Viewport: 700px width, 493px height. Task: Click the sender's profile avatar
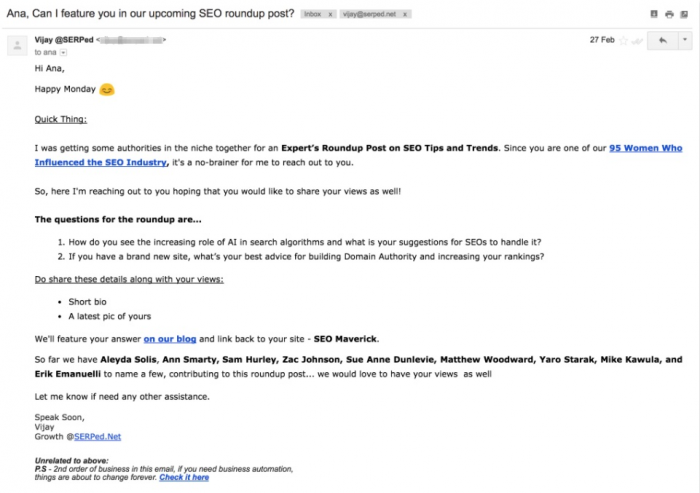pyautogui.click(x=17, y=46)
